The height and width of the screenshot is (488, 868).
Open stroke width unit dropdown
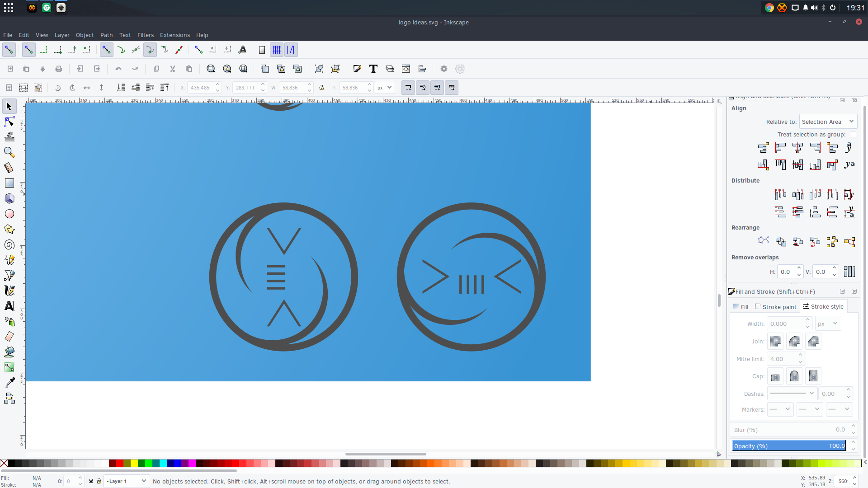[828, 324]
